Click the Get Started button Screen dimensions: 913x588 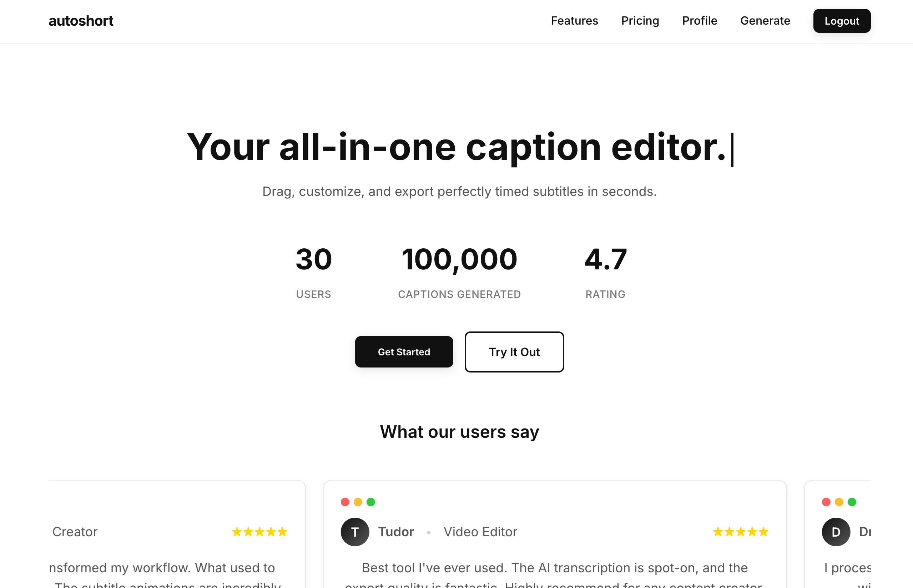404,352
